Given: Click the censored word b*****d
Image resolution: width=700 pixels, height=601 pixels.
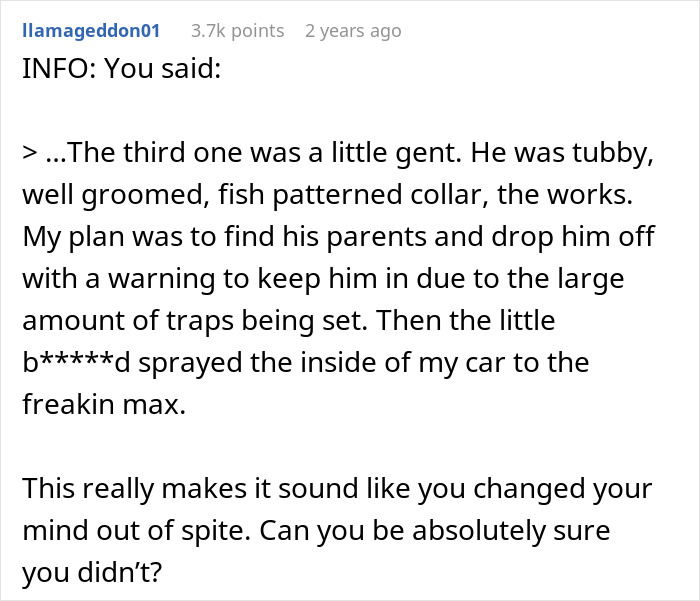Looking at the screenshot, I should tap(76, 362).
